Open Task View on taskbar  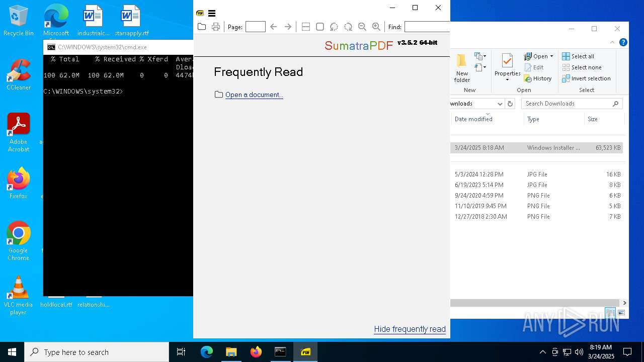tap(181, 352)
